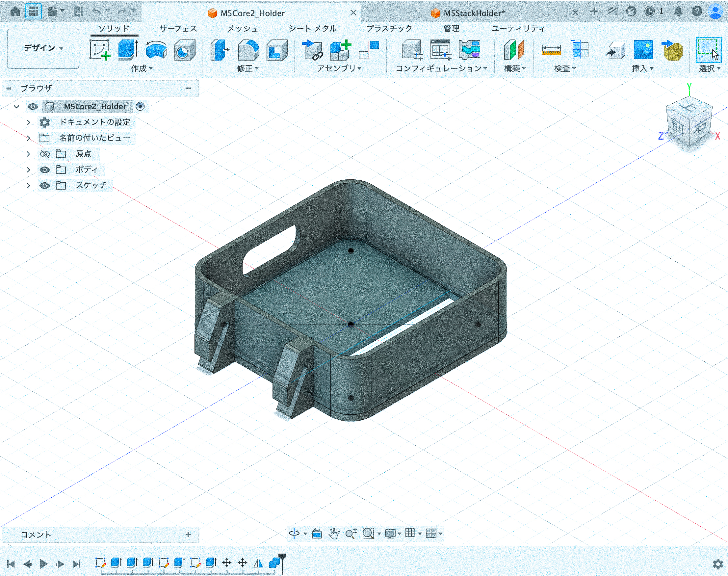Switch to the M5StackHolder* document tab
This screenshot has width=728, height=576.
coord(474,13)
